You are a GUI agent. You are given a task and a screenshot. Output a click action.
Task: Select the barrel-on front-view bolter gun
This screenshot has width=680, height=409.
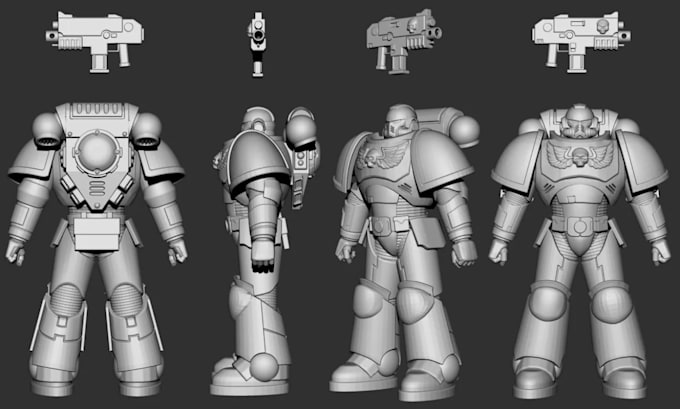click(x=257, y=44)
